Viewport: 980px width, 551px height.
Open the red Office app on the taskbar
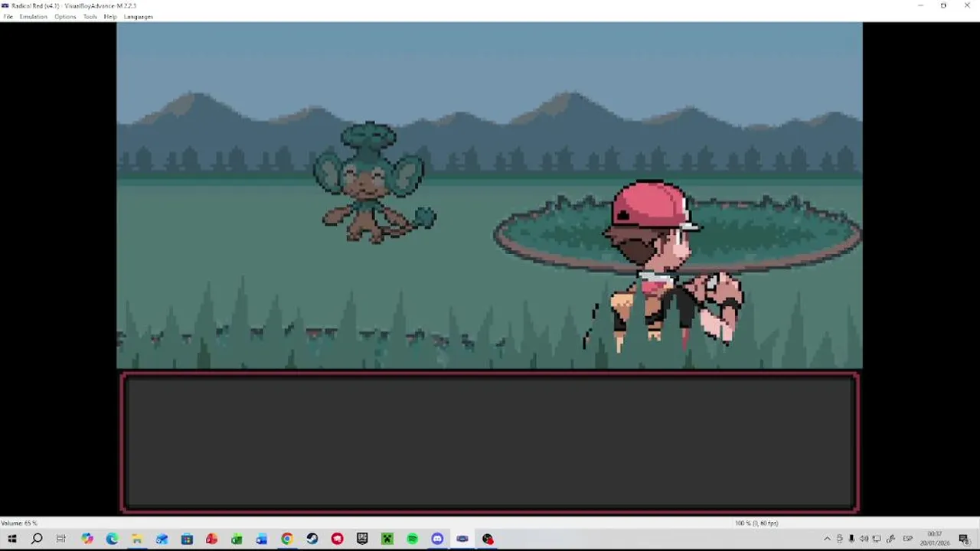[x=211, y=539]
